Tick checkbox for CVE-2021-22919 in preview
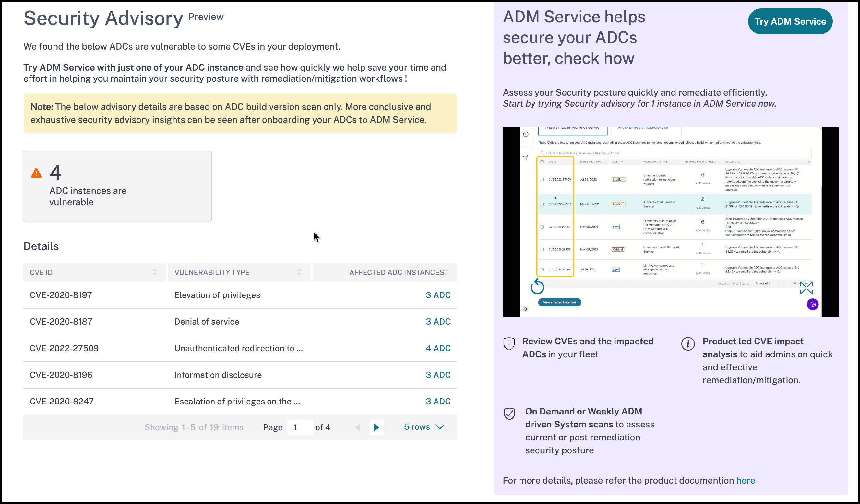This screenshot has width=860, height=504. coord(542,270)
